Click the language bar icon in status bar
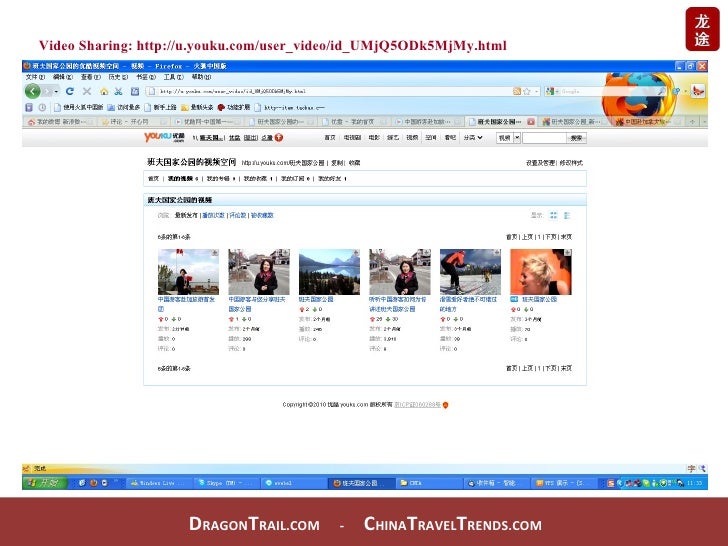 [691, 468]
